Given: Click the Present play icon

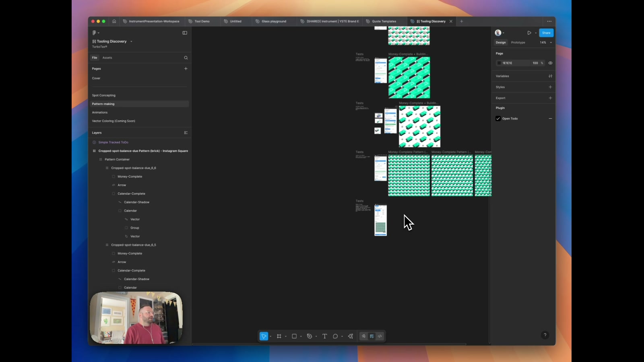Looking at the screenshot, I should click(529, 33).
